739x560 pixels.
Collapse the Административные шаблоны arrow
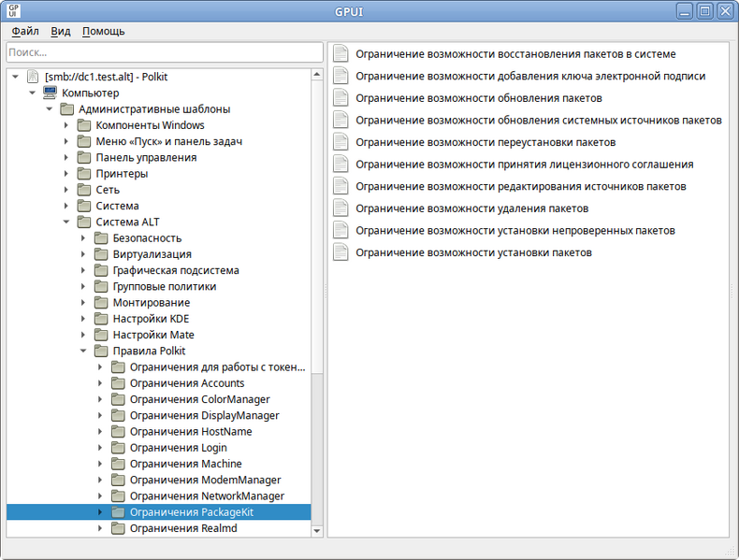click(50, 109)
